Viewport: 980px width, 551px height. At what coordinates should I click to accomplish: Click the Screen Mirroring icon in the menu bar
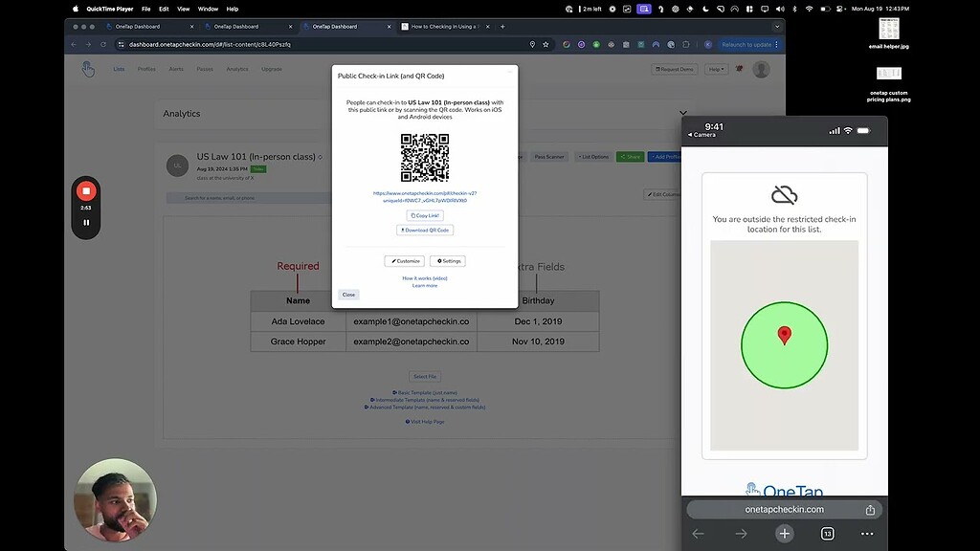coord(764,9)
